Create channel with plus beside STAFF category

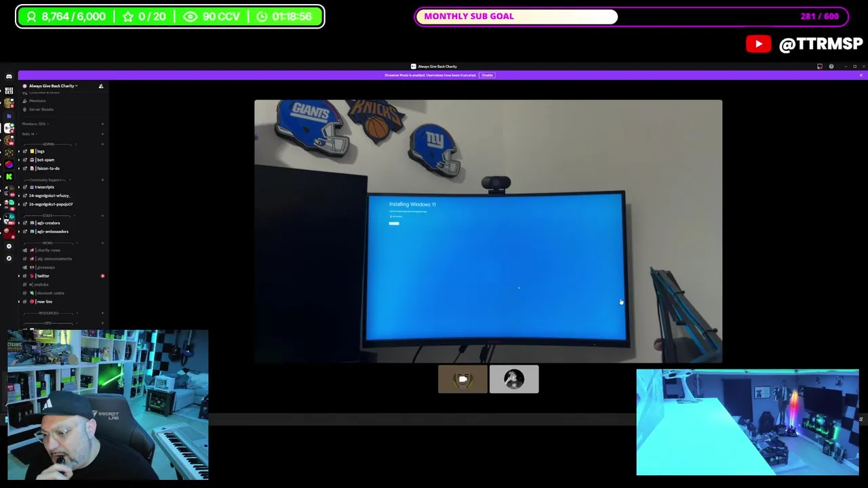click(x=102, y=216)
